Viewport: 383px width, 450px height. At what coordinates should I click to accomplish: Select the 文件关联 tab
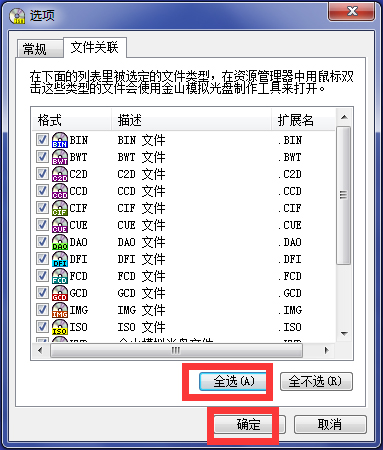pos(95,47)
